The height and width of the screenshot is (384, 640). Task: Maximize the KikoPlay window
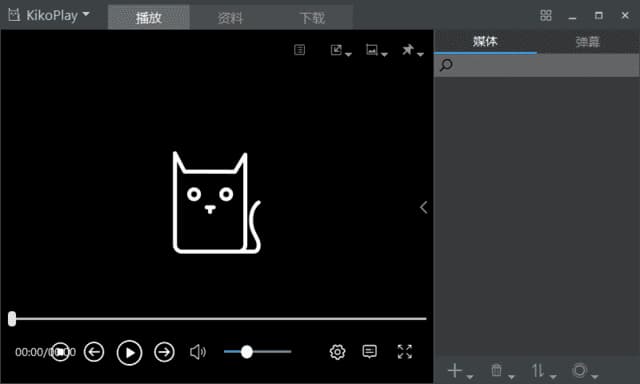click(598, 16)
